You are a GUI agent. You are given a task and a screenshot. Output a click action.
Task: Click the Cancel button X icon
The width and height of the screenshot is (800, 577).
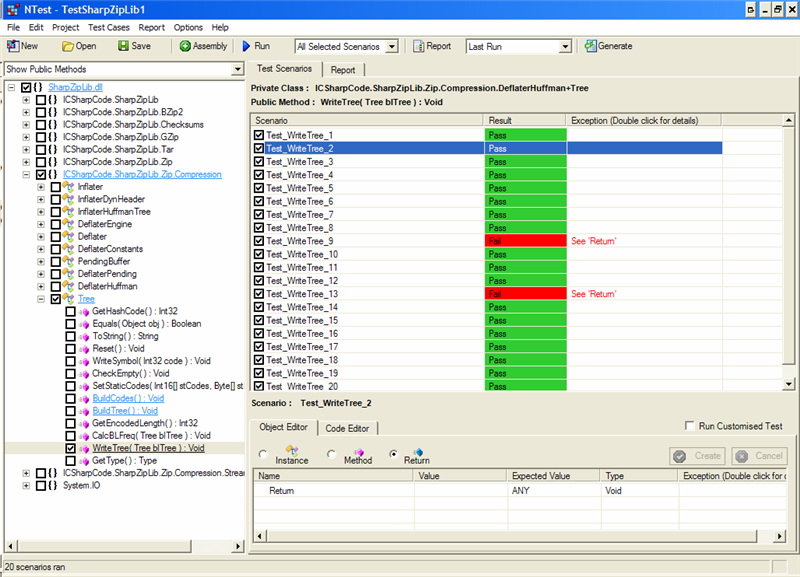pyautogui.click(x=742, y=456)
